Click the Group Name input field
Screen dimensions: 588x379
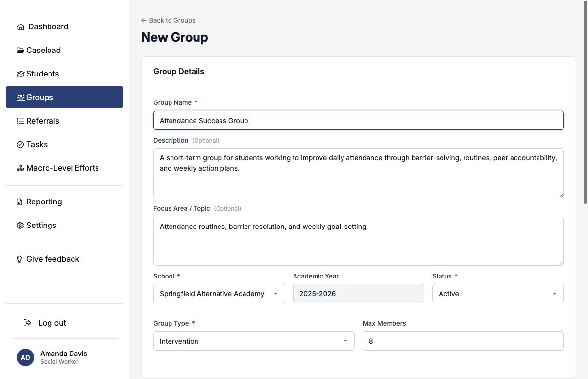[x=359, y=121]
